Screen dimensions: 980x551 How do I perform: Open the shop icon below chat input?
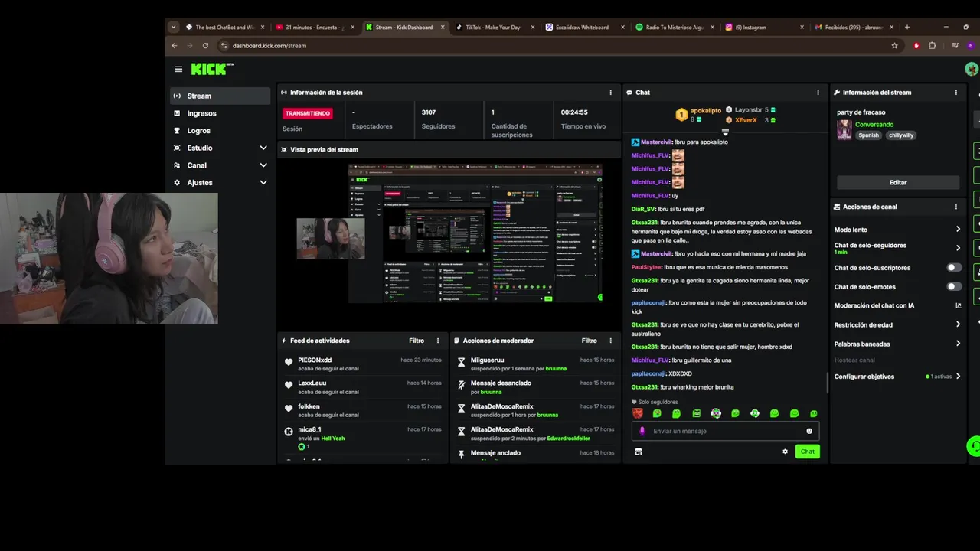(x=638, y=452)
